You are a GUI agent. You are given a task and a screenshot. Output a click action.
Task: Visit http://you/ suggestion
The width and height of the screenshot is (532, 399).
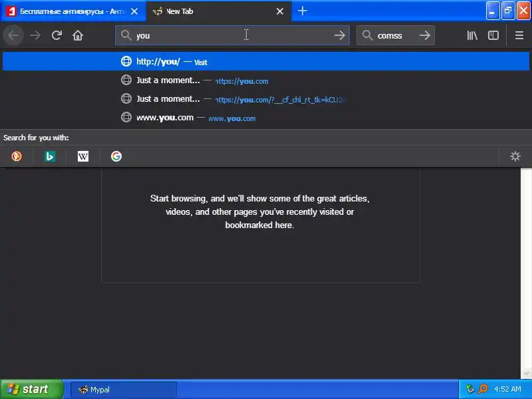pos(266,61)
